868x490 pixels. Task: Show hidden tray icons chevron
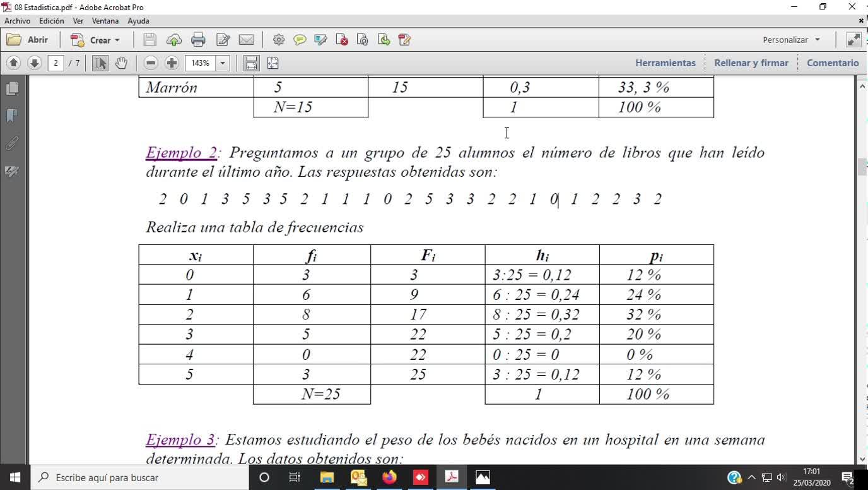[x=751, y=477]
